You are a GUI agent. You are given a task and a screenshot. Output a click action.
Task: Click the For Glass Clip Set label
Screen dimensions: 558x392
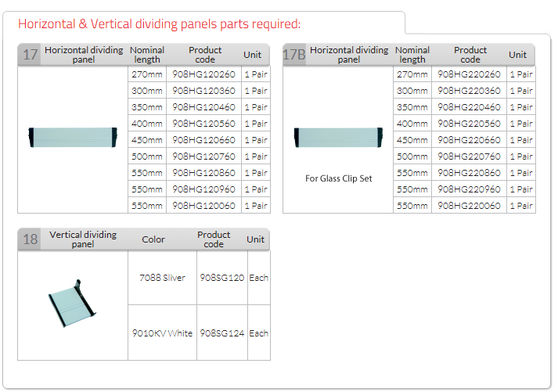(x=338, y=178)
